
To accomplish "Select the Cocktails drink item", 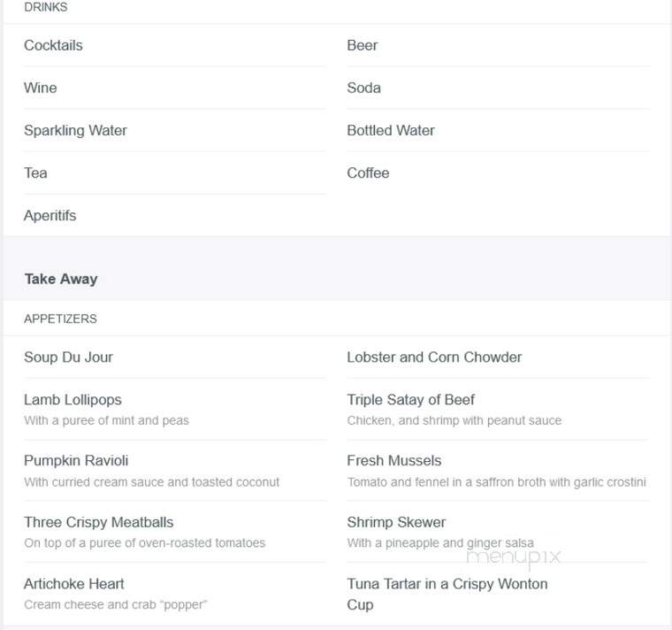I will [53, 45].
